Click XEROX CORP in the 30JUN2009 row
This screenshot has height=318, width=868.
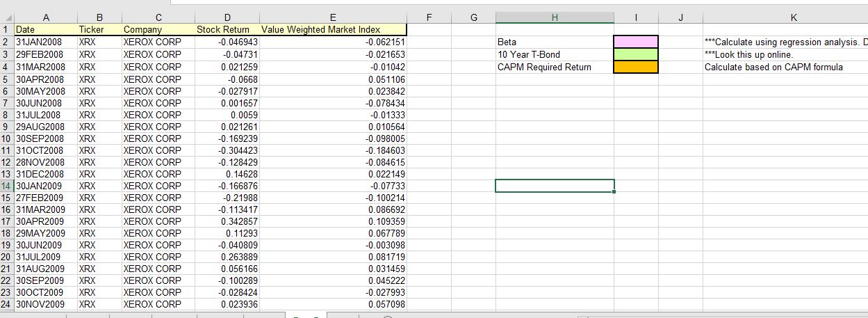[x=157, y=245]
